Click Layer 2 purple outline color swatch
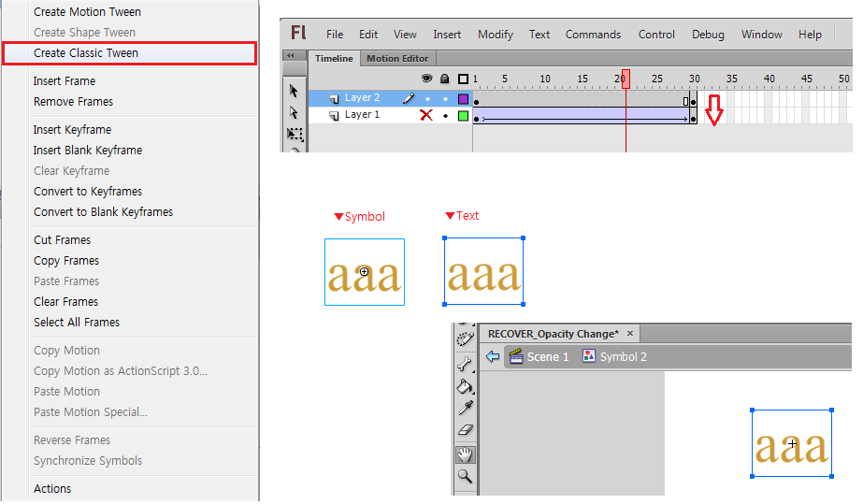This screenshot has width=863, height=504. point(464,99)
